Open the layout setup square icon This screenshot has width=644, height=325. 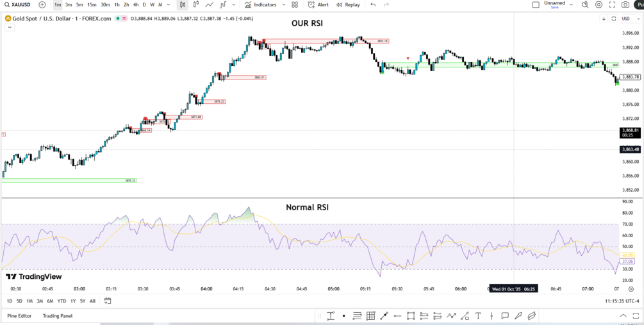pyautogui.click(x=536, y=5)
